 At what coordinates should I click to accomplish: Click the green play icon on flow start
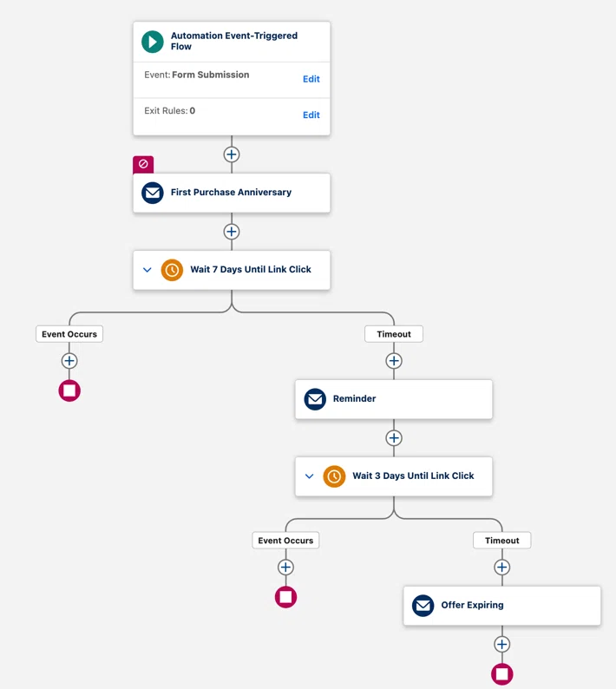[153, 42]
